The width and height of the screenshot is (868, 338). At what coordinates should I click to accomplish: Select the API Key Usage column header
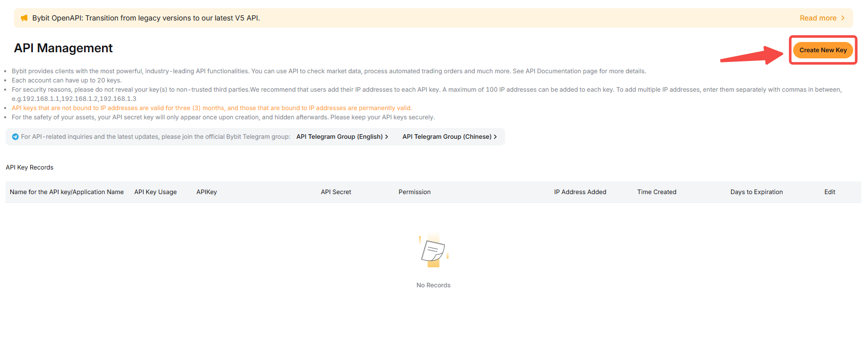pos(155,192)
